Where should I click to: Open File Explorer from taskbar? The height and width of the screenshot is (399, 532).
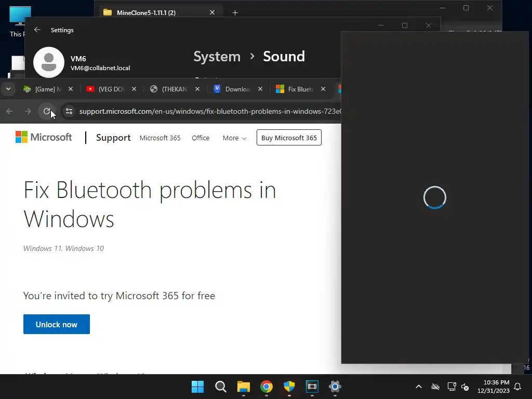pyautogui.click(x=244, y=387)
